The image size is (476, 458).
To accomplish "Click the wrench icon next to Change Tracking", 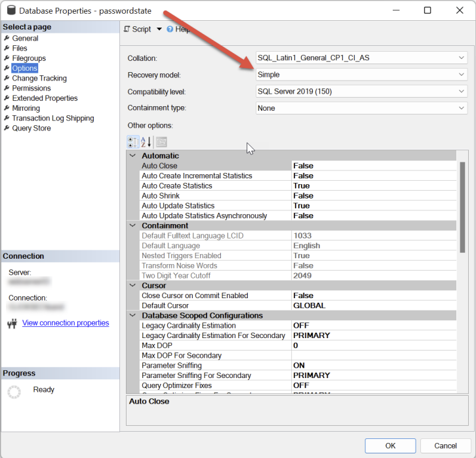I will click(x=7, y=78).
